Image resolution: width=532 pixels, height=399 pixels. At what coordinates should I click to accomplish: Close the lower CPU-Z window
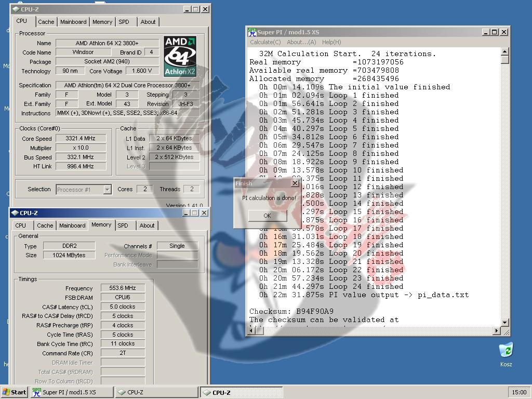(204, 212)
